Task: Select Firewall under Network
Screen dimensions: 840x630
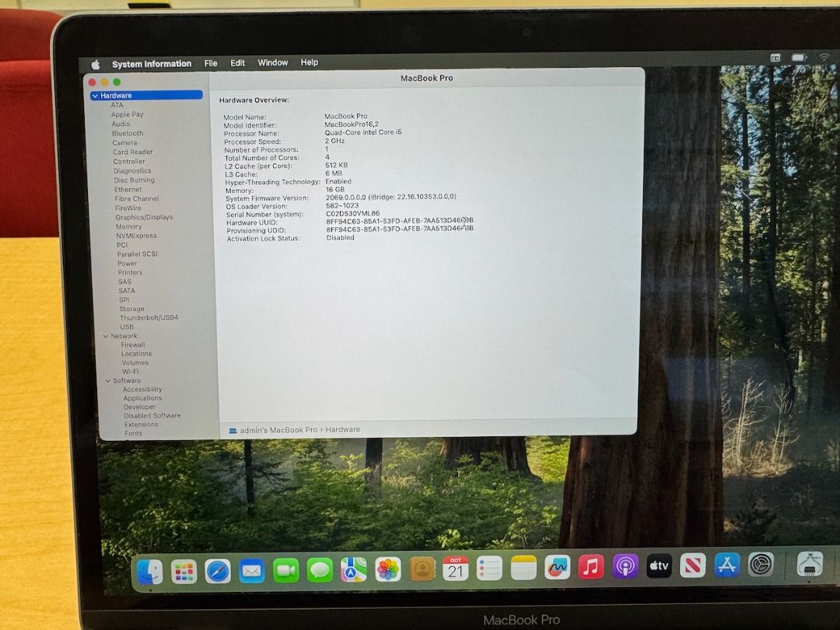Action: (133, 345)
